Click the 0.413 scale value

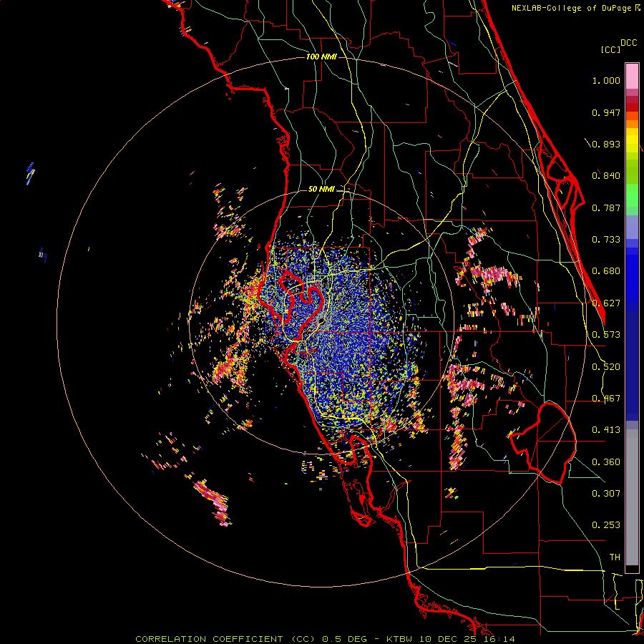606,430
